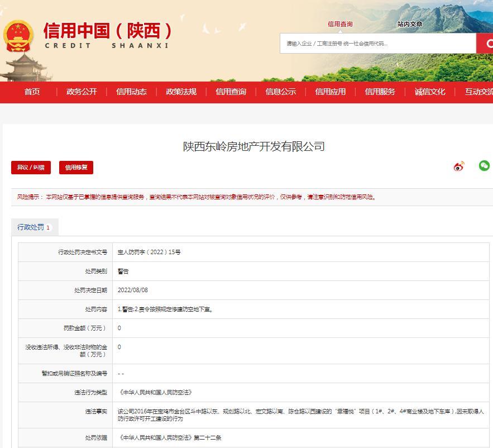Image resolution: width=493 pixels, height=448 pixels.
Task: Click the 违法事实 label
Action: pos(96,411)
